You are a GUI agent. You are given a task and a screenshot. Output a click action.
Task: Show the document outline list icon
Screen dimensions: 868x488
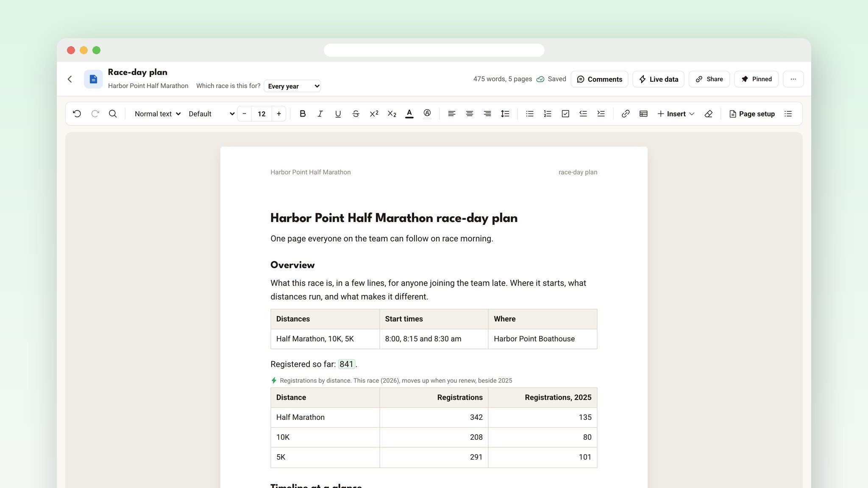(x=788, y=114)
